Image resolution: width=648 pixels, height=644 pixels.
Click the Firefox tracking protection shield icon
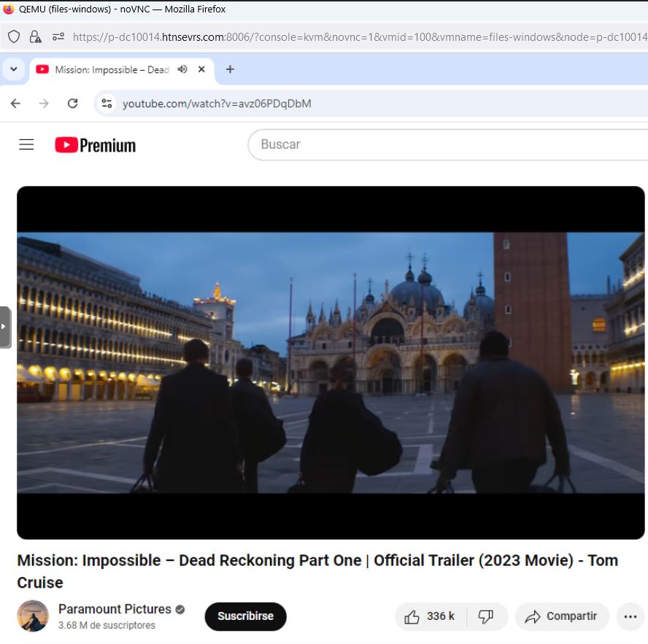pos(14,36)
